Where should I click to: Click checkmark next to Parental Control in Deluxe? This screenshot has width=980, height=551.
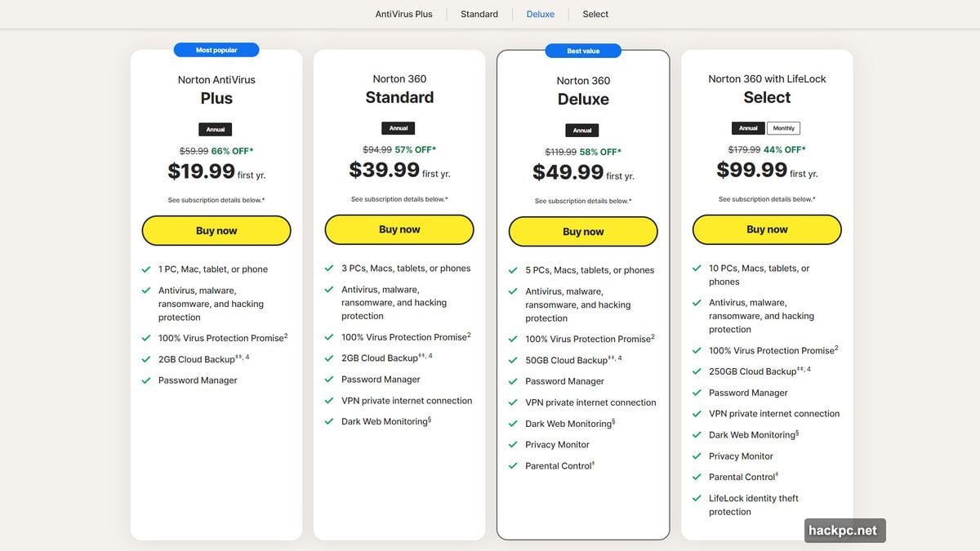(512, 464)
